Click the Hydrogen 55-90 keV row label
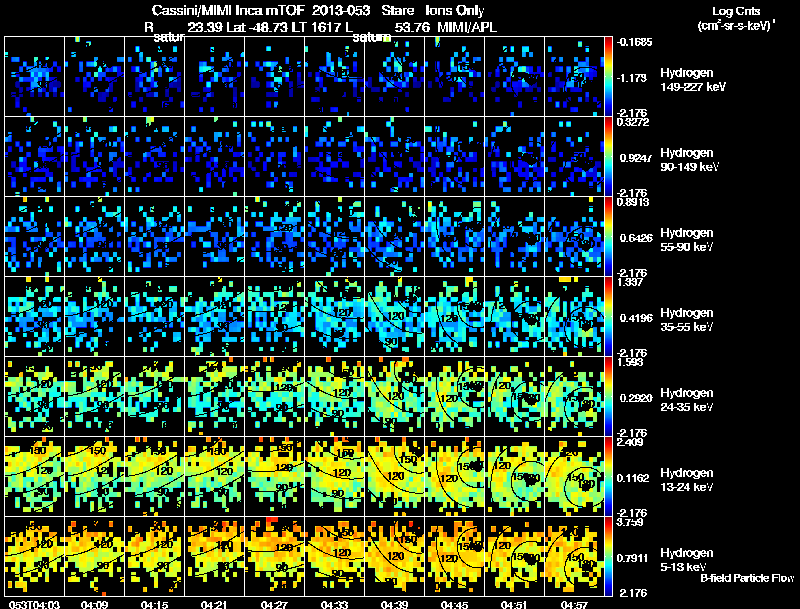Viewport: 800px width, 609px height. pyautogui.click(x=687, y=240)
